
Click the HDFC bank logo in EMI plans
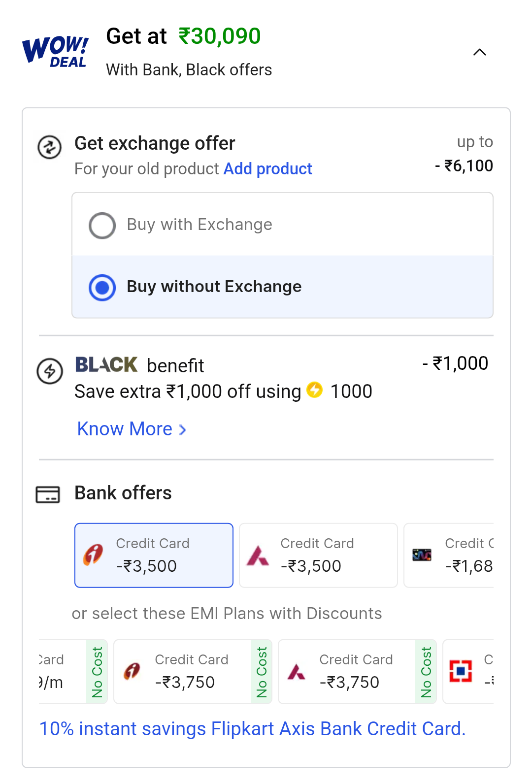coord(461,671)
